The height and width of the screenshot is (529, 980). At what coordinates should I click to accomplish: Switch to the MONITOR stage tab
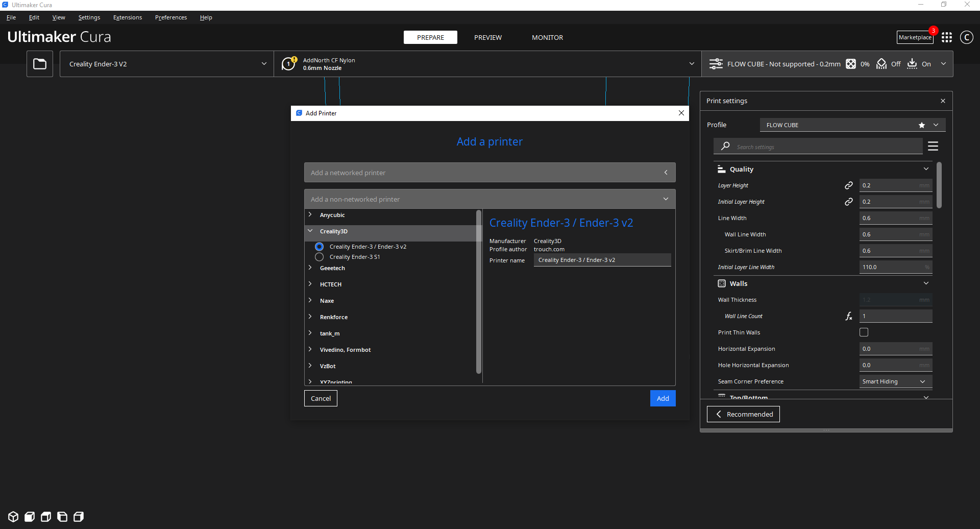pos(548,37)
